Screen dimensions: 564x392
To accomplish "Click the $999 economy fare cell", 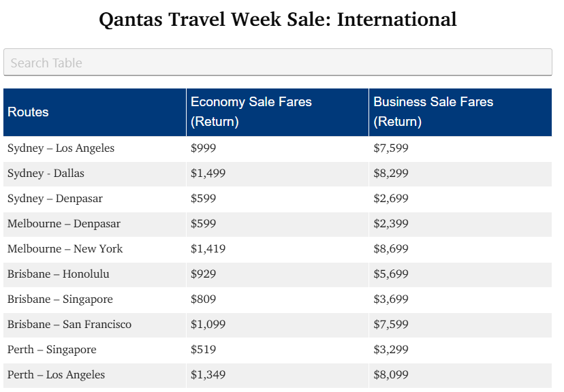I will (x=204, y=148).
